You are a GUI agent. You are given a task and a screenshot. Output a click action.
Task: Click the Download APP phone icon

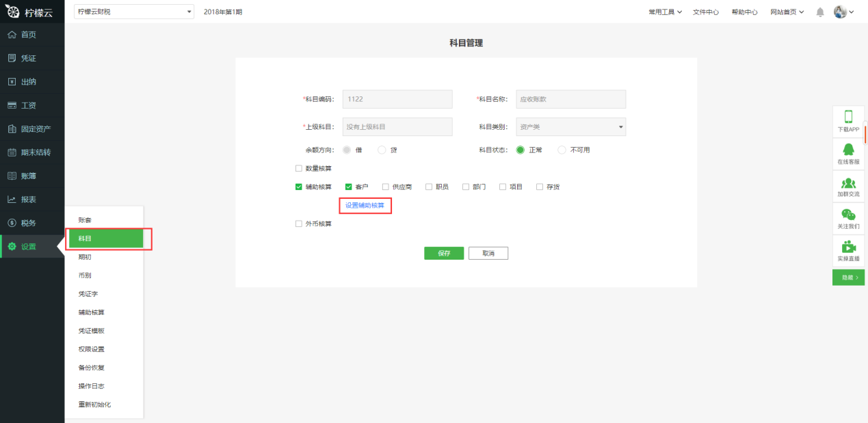[x=848, y=117]
